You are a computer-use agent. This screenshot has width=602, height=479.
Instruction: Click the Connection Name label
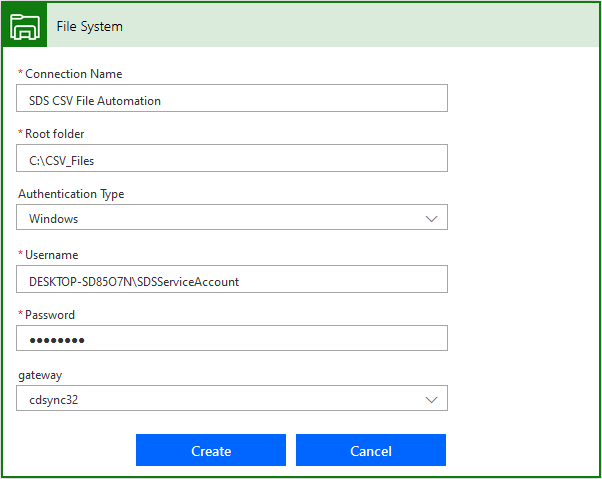[73, 74]
